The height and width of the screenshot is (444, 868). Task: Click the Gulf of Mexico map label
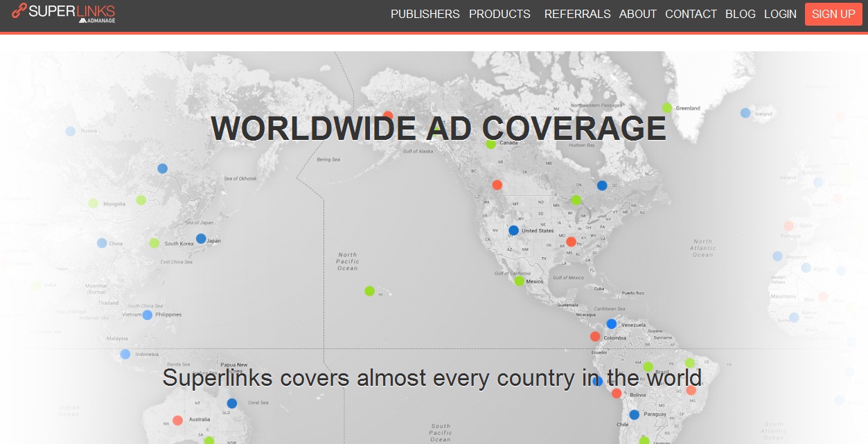click(568, 278)
